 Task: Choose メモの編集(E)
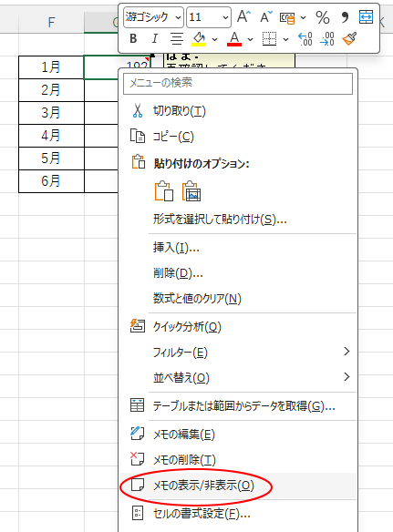[x=238, y=435]
